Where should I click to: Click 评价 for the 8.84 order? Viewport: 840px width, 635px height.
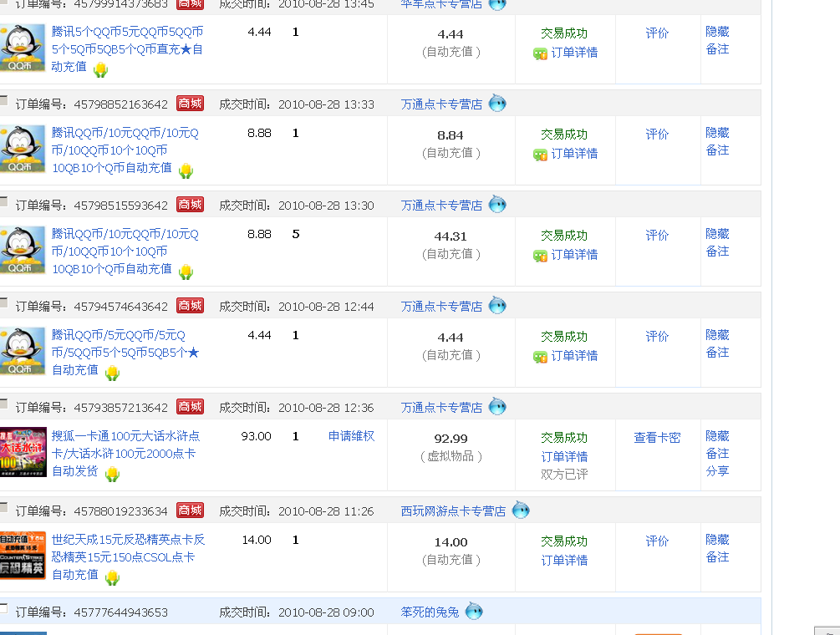point(657,135)
